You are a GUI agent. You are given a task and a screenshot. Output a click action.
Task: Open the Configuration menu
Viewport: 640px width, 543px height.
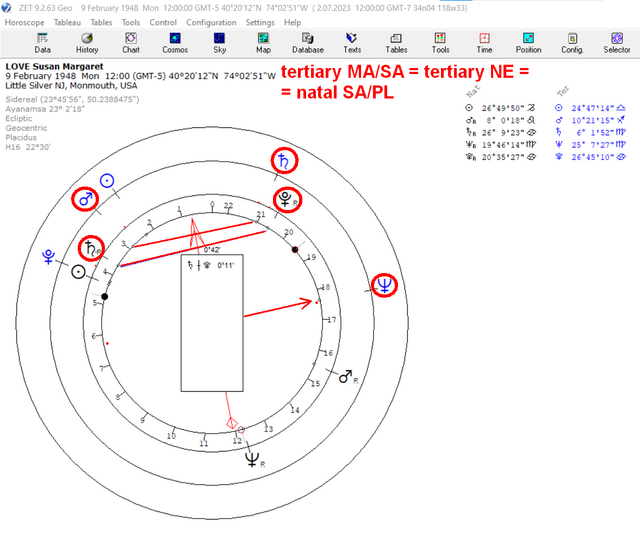click(x=211, y=22)
